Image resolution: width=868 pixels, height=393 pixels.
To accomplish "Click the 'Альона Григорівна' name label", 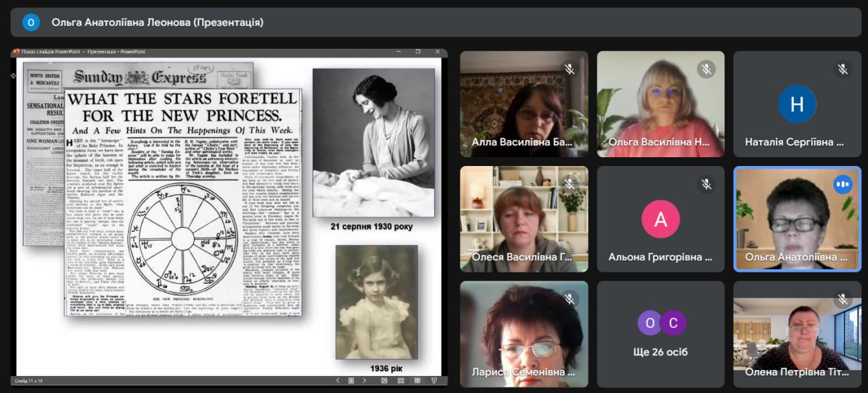I will click(660, 257).
